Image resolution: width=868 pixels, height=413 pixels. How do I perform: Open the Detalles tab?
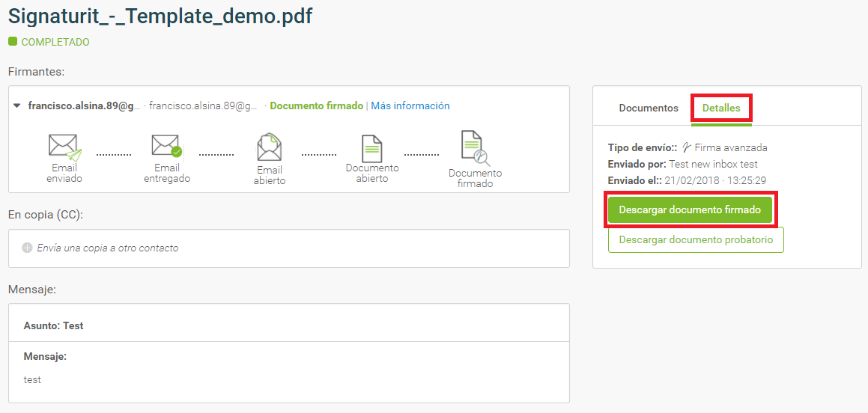point(721,108)
